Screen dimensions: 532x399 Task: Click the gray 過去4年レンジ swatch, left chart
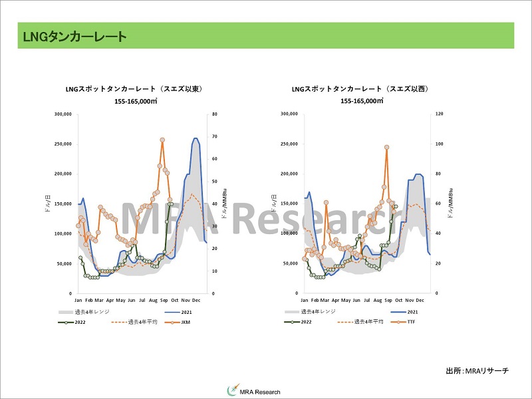(x=68, y=311)
